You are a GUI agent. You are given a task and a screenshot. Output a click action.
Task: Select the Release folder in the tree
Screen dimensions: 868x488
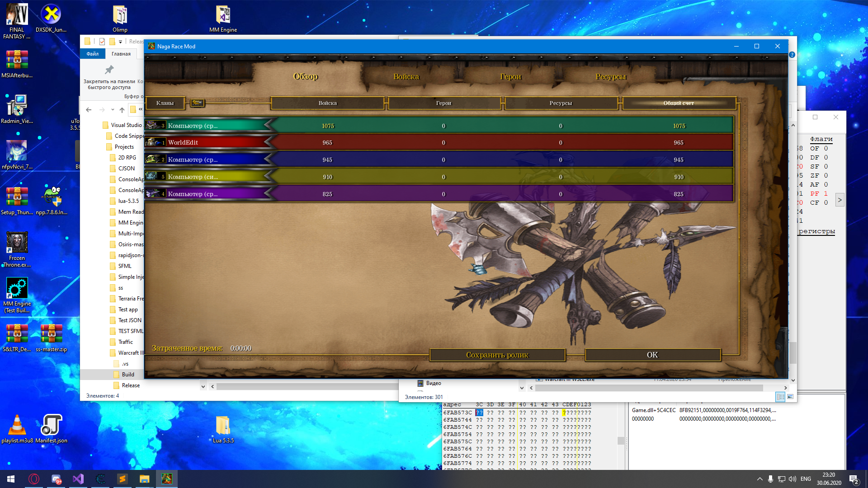131,385
